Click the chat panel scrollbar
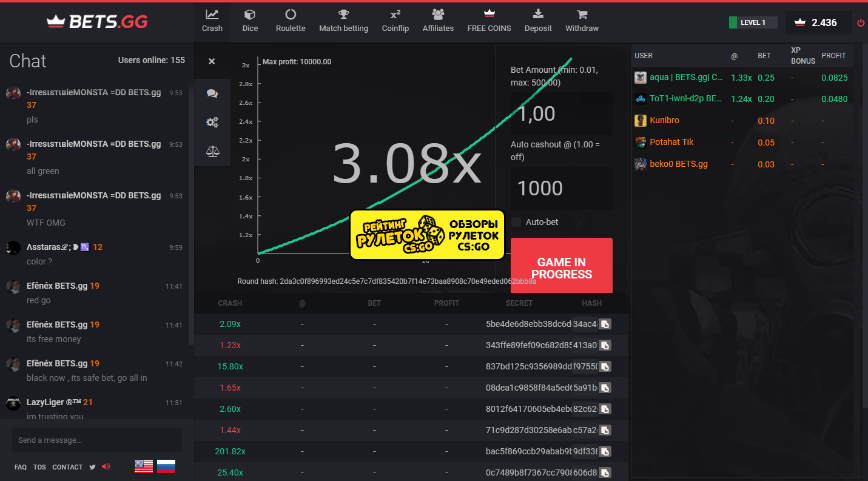The width and height of the screenshot is (868, 481). click(192, 212)
